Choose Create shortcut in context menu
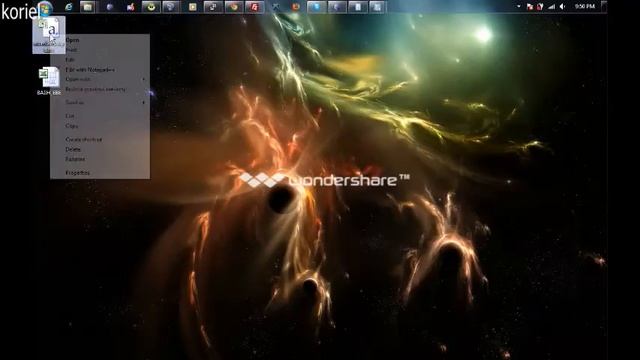 click(100, 140)
